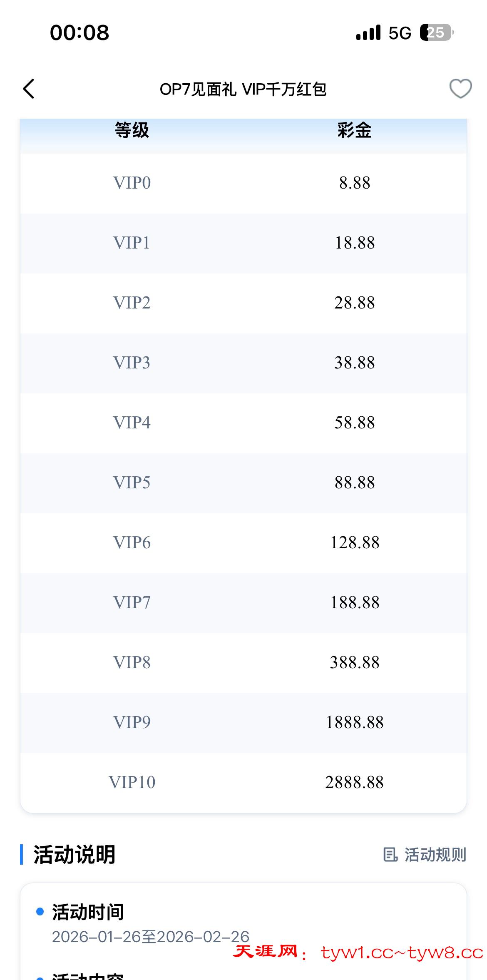Tap the page title OP7见面礼 VIP千万红包
Screen dimensions: 487x980
coord(243,89)
